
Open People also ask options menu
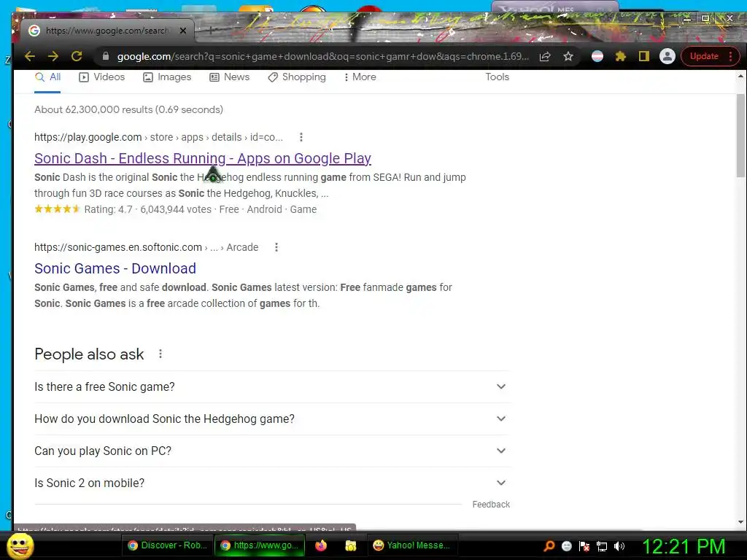coord(160,354)
